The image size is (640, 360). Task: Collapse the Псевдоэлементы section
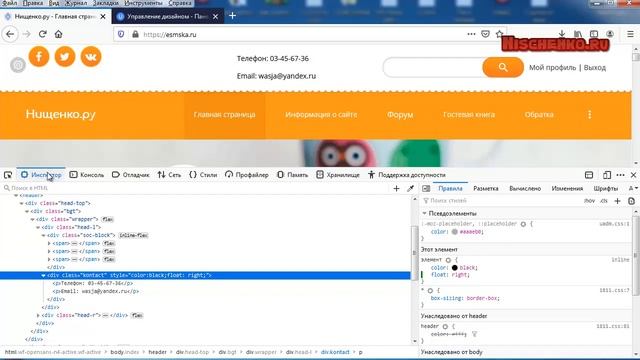click(x=424, y=213)
